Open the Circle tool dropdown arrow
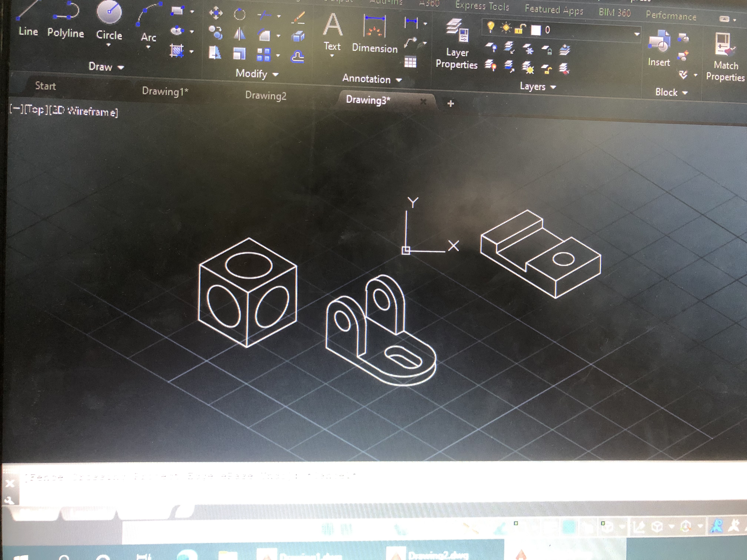 click(x=108, y=45)
